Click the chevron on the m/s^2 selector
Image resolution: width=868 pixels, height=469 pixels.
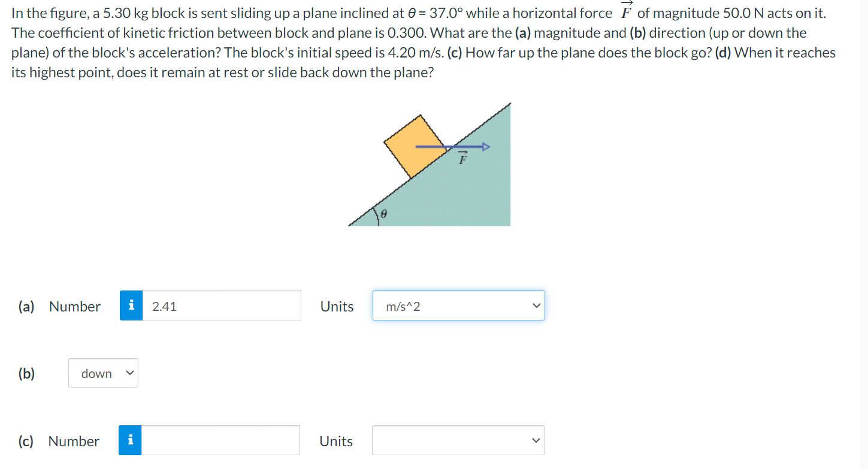pos(535,305)
